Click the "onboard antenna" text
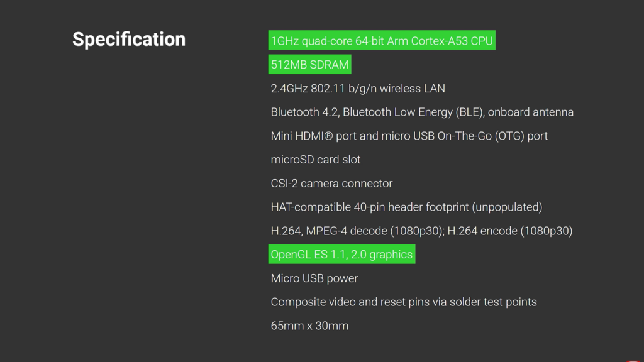The height and width of the screenshot is (362, 644). click(x=531, y=112)
